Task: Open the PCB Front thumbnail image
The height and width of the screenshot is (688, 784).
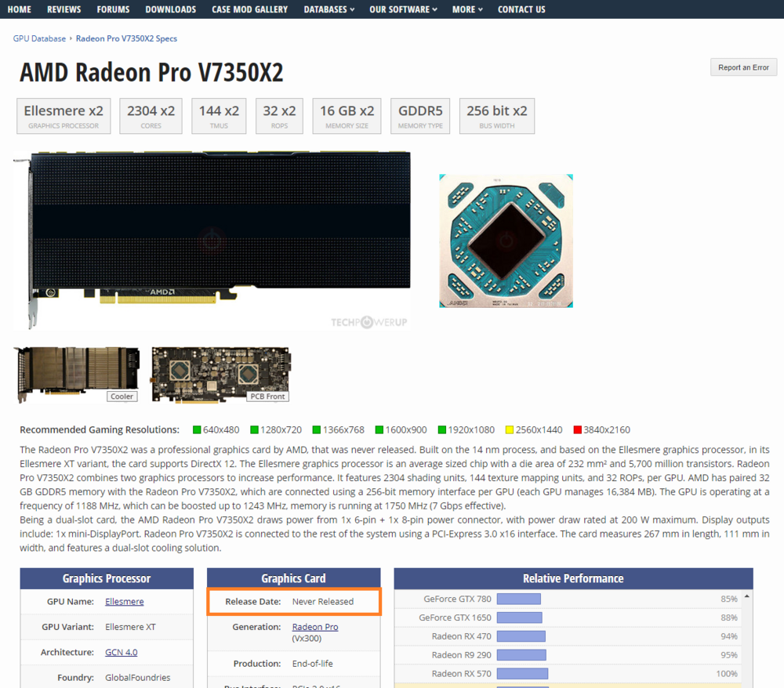Action: coord(220,375)
